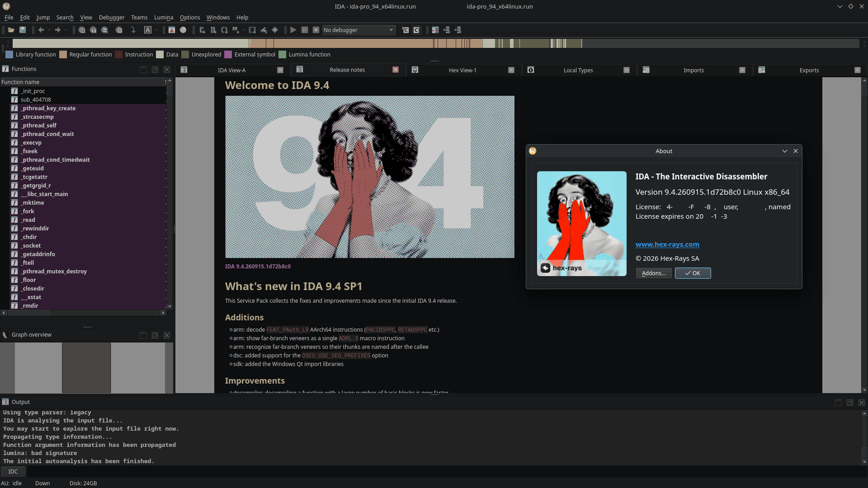
Task: Click the Library function color swatch
Action: tap(9, 54)
